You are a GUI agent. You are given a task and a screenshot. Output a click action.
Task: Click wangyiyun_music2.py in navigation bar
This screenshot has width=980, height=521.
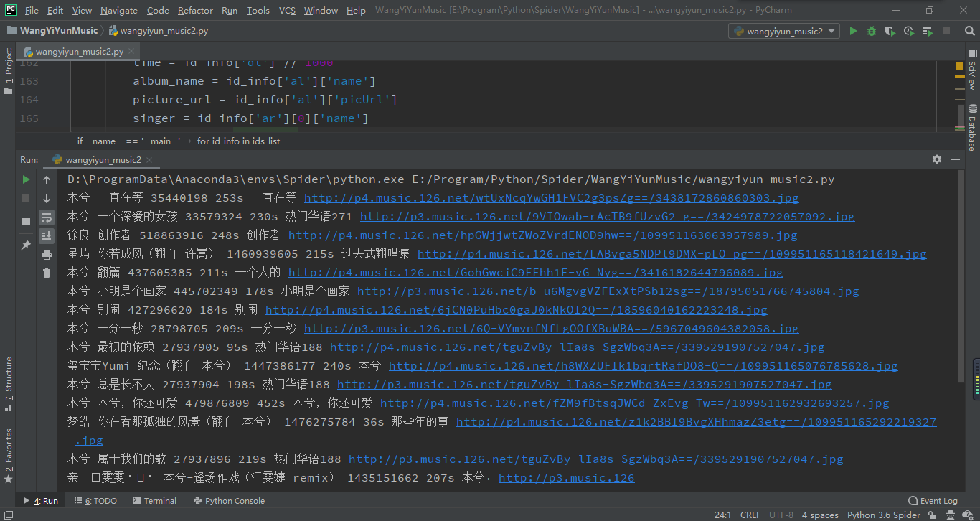click(x=159, y=31)
